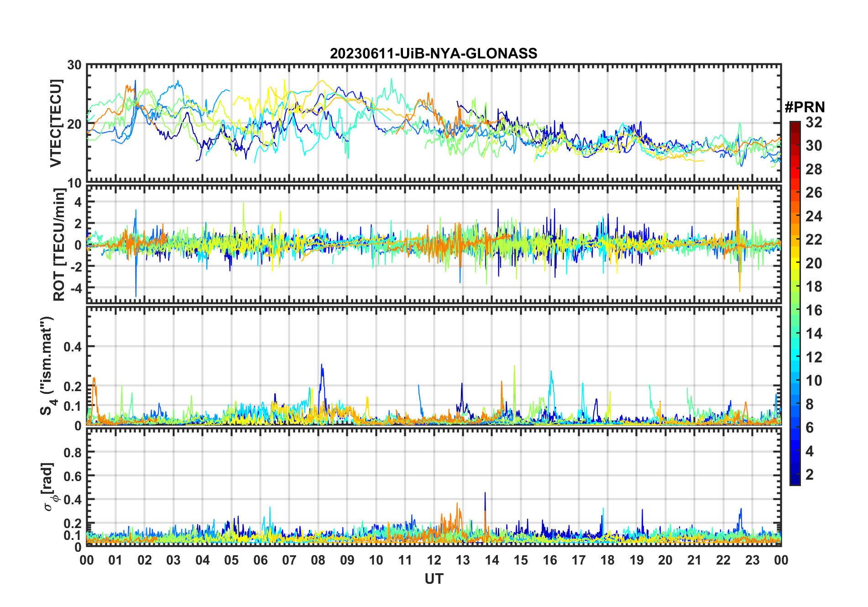This screenshot has height=607, width=868.
Task: Select the "VTEC[TECU]" y-axis label
Action: [56, 123]
